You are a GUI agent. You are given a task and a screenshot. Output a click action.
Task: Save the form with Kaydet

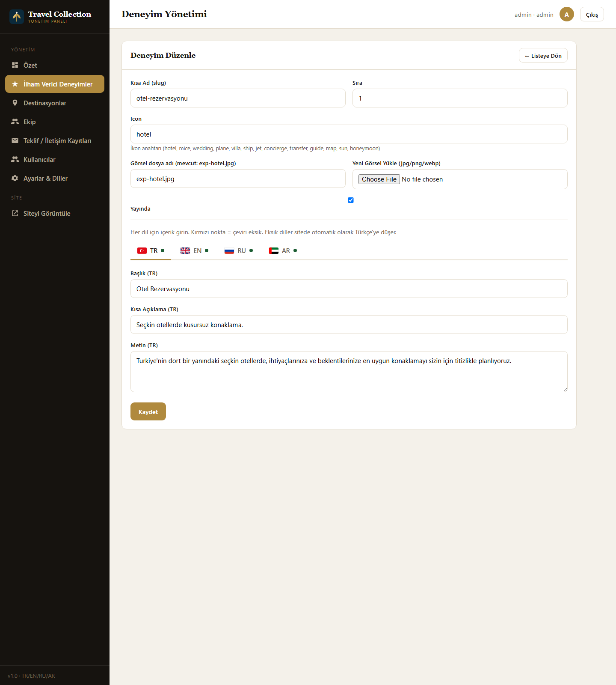(148, 411)
